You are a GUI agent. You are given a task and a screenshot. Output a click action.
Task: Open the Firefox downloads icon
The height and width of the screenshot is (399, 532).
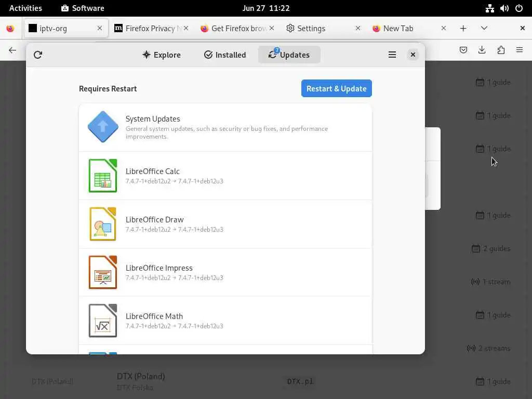click(x=482, y=50)
